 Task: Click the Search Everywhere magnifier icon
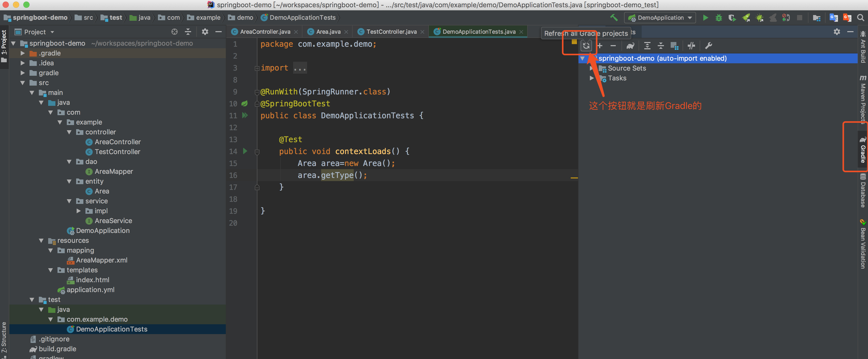point(860,18)
